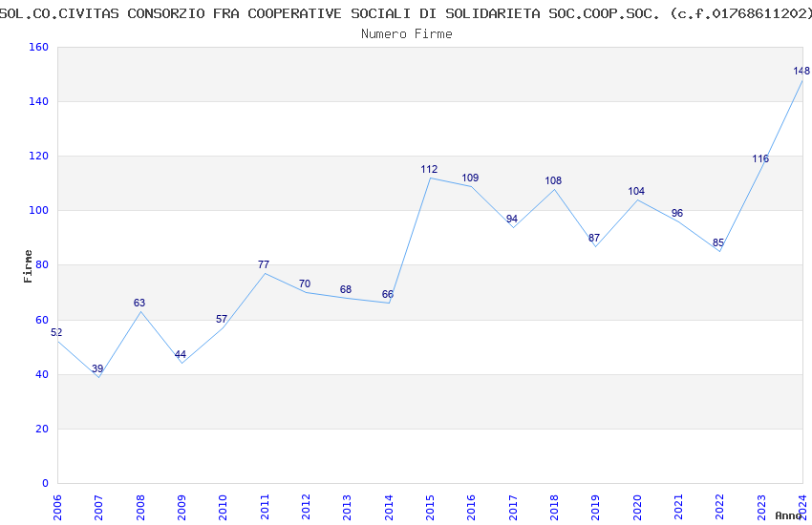The image size is (812, 525).
Task: Click the 66 data label
Action: coord(387,294)
